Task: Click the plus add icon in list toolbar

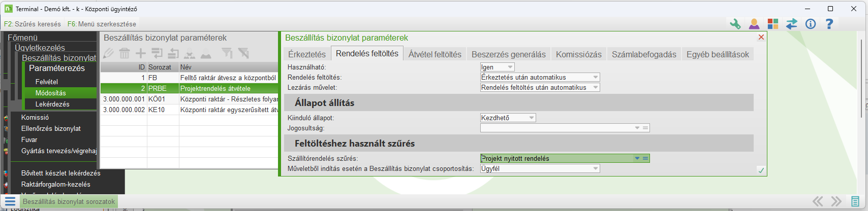Action: click(x=140, y=53)
